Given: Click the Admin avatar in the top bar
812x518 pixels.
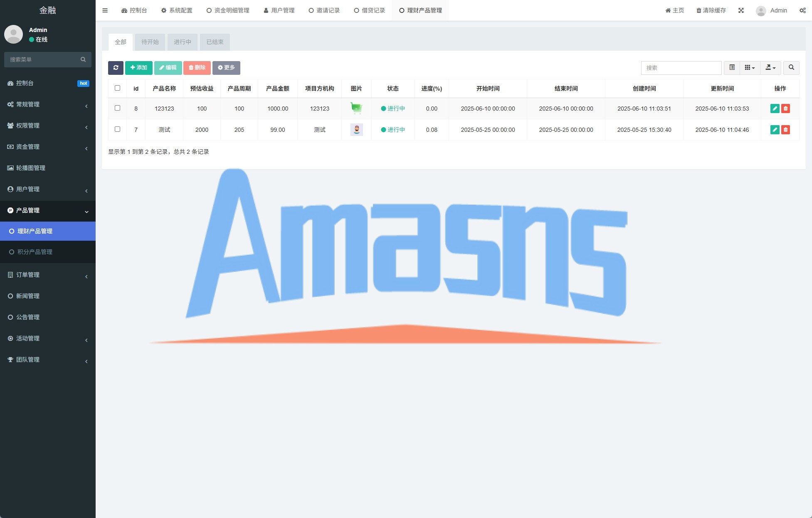Looking at the screenshot, I should (x=761, y=11).
